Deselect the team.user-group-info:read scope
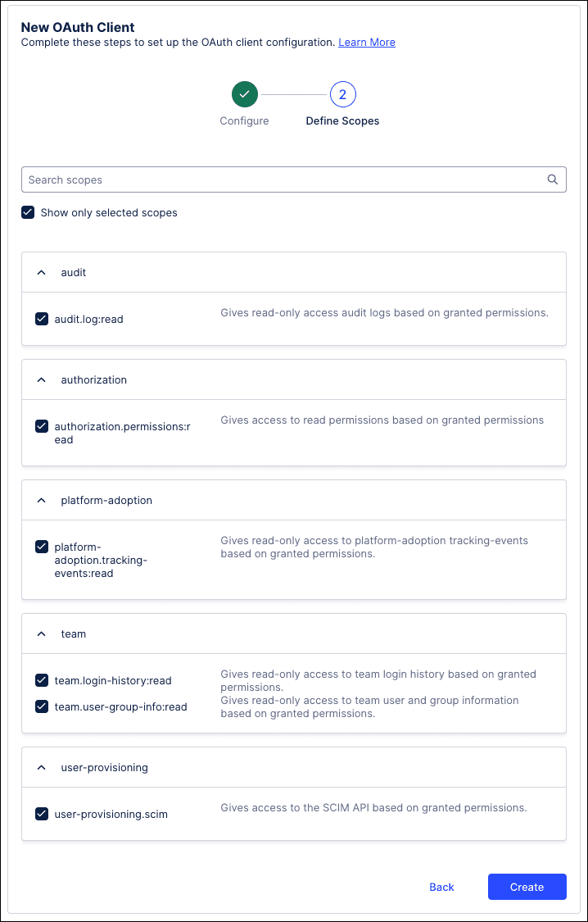588x922 pixels. (x=42, y=706)
